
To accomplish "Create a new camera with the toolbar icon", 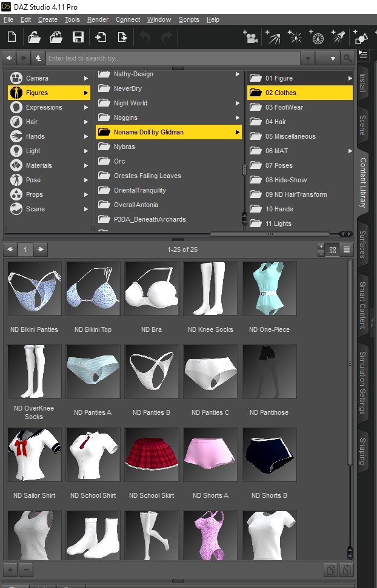I will pyautogui.click(x=250, y=37).
